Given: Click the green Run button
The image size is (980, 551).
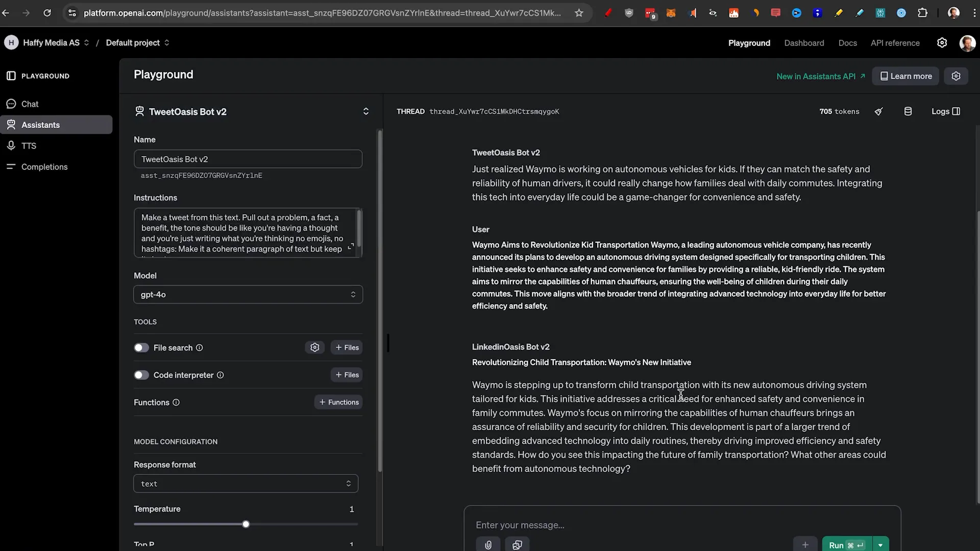Looking at the screenshot, I should tap(847, 545).
